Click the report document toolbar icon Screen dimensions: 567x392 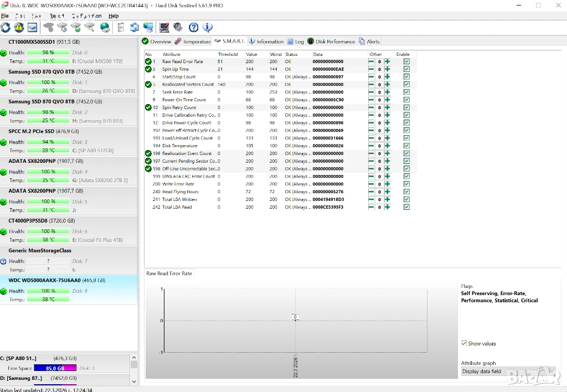click(x=121, y=27)
